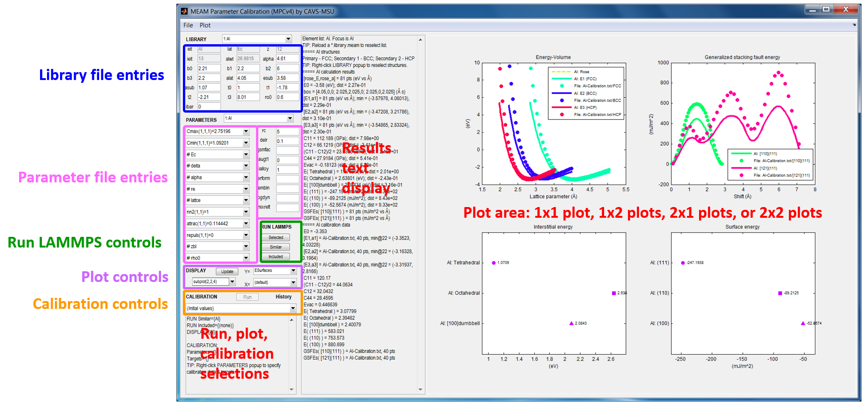Viewport: 868px width, 409px height.
Task: Open the Cmax(1,1,1) parameter dropdown
Action: 246,132
